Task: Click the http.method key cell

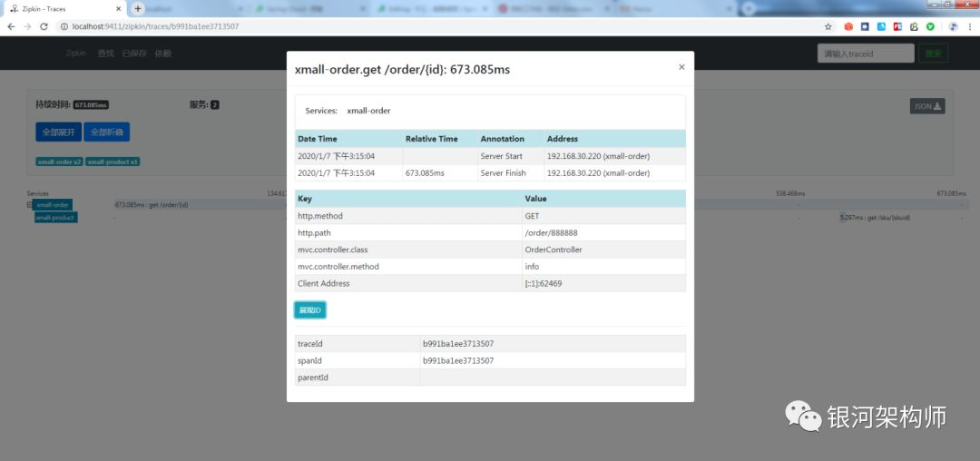Action: (408, 215)
